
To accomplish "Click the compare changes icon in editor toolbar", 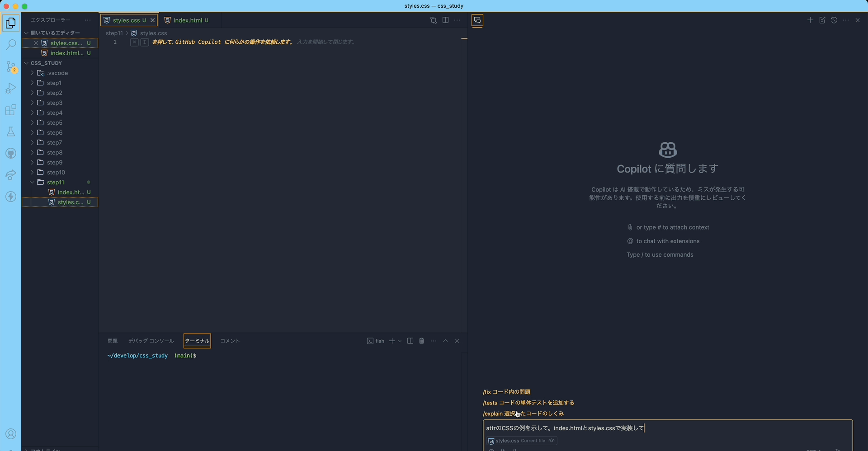I will pyautogui.click(x=434, y=20).
